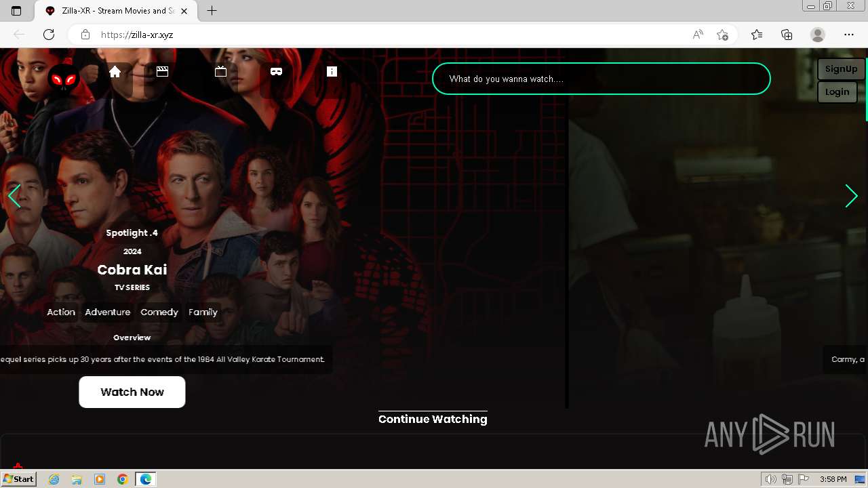Open Action Center flag icon
This screenshot has height=488, width=868.
804,479
